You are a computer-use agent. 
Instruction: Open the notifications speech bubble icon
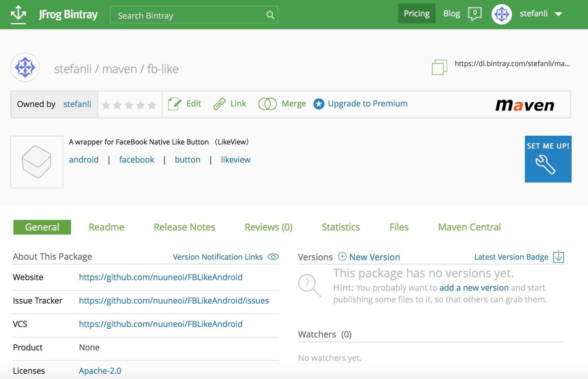(475, 14)
